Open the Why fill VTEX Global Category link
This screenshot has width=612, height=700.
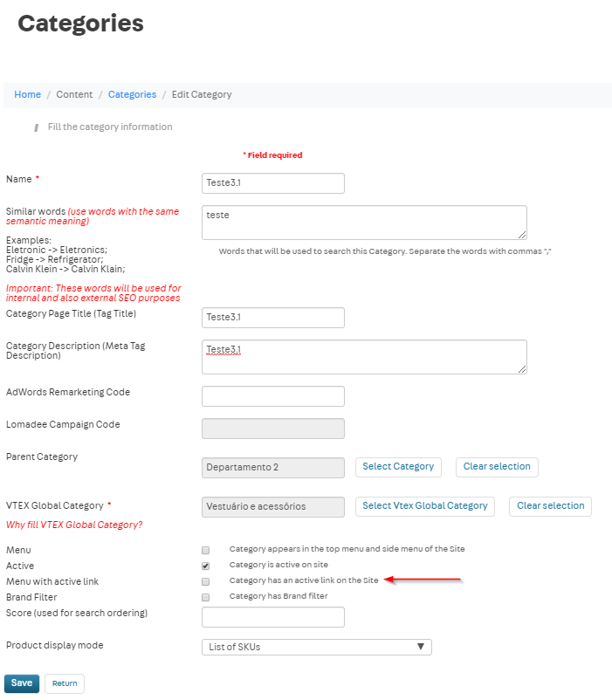pos(74,525)
